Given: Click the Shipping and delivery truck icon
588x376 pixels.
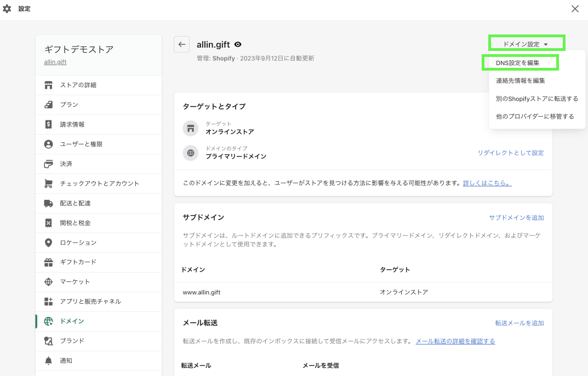Looking at the screenshot, I should (48, 203).
